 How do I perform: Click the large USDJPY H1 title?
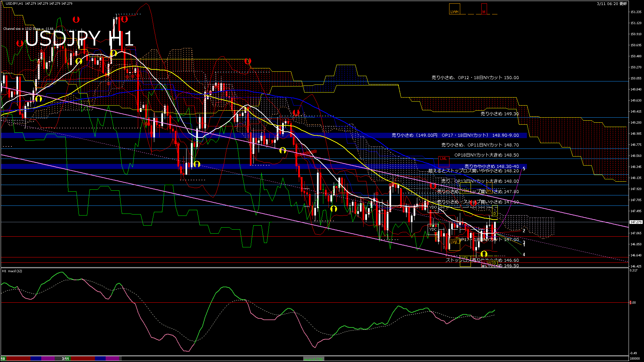(x=79, y=39)
